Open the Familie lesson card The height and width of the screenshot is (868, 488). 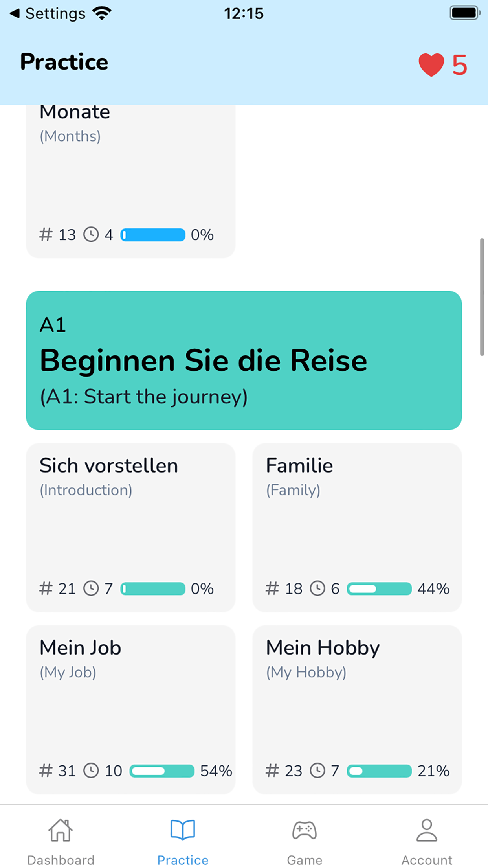[357, 527]
